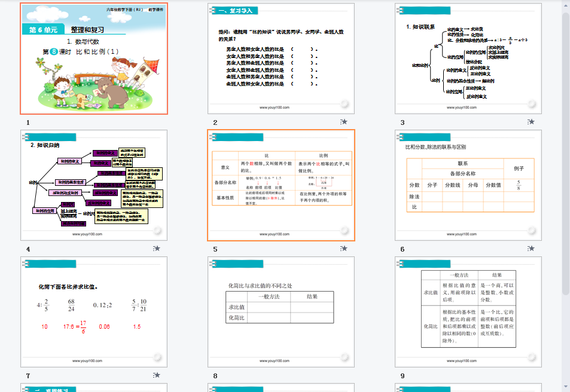Click slide number label 2
The height and width of the screenshot is (392, 570).
point(215,122)
